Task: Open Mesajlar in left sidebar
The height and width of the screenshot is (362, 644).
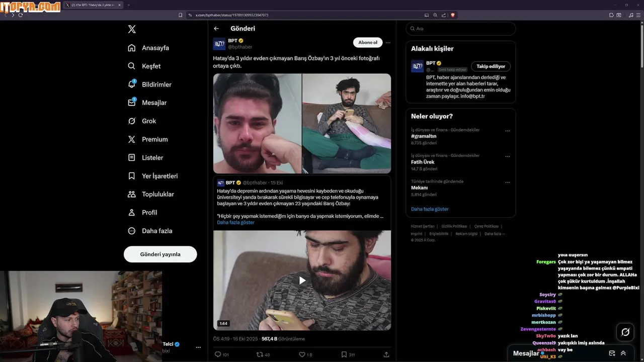Action: coord(147,103)
